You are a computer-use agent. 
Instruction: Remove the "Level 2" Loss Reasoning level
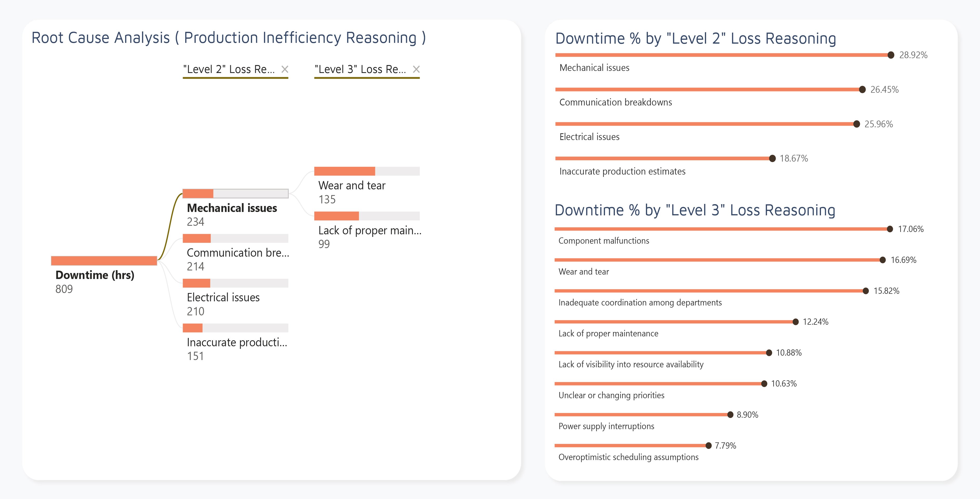tap(285, 70)
